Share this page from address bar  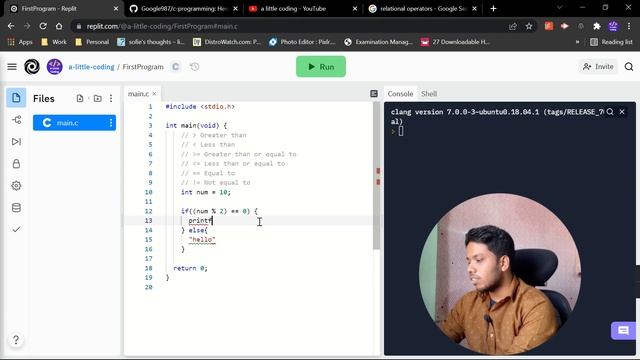(513, 26)
